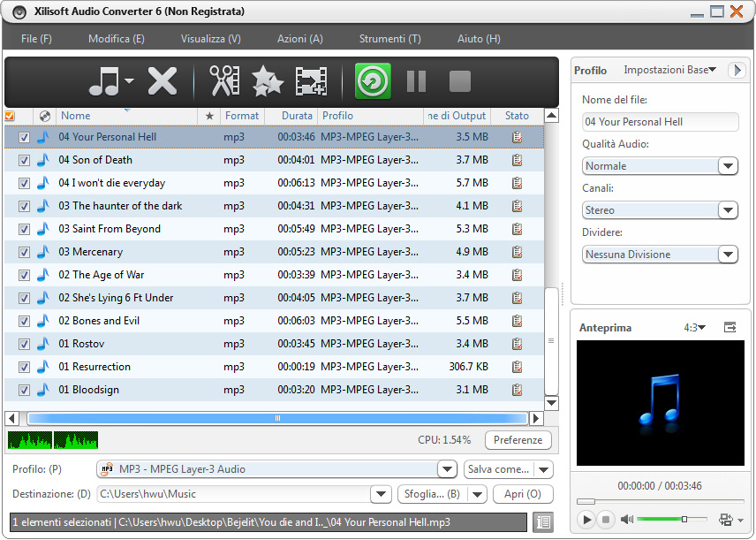This screenshot has height=540, width=756.
Task: Click the Preferenze button
Action: pyautogui.click(x=518, y=440)
